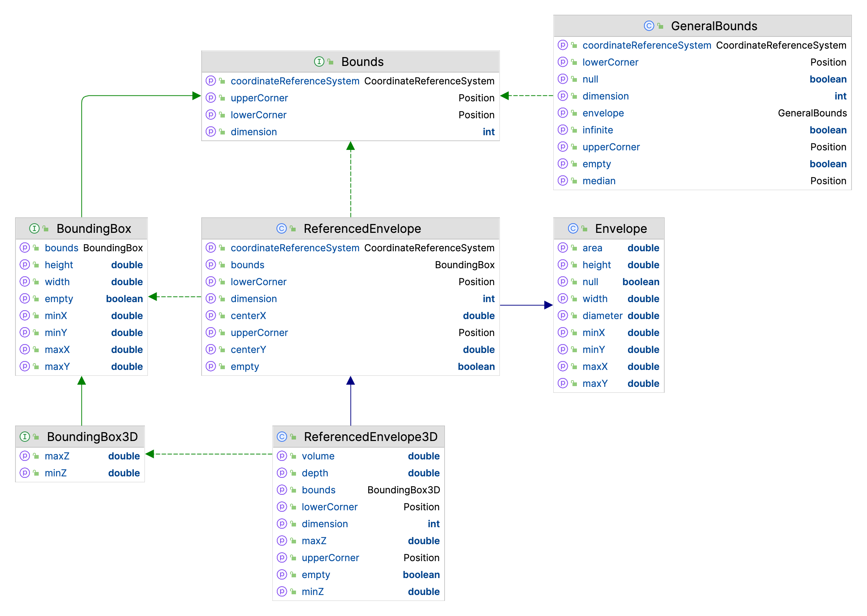Click lowerCorner property in Bounds

point(258,115)
